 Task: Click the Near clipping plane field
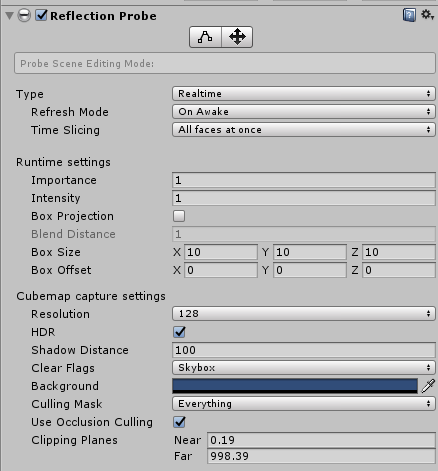click(321, 440)
